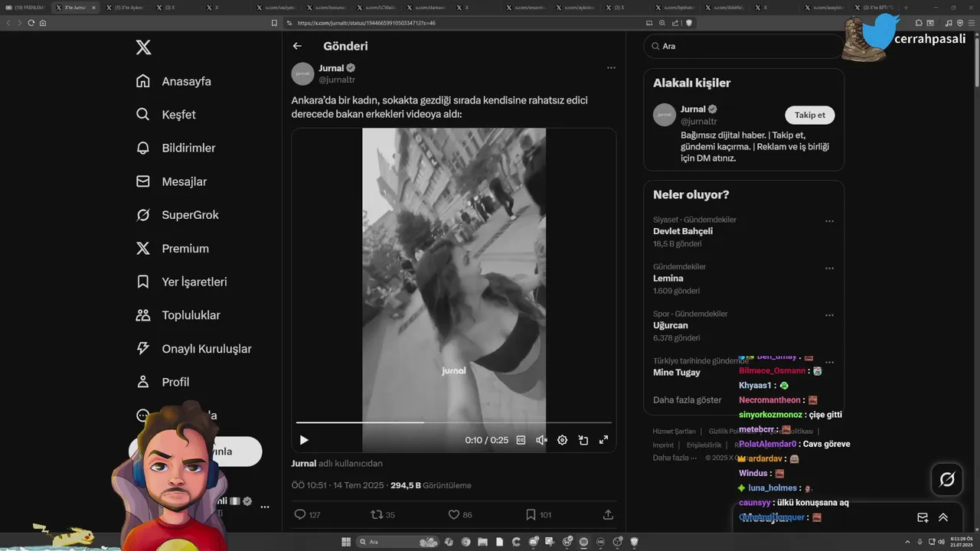Open Bildirimler notifications
Image resolution: width=980 pixels, height=551 pixels.
coord(175,148)
